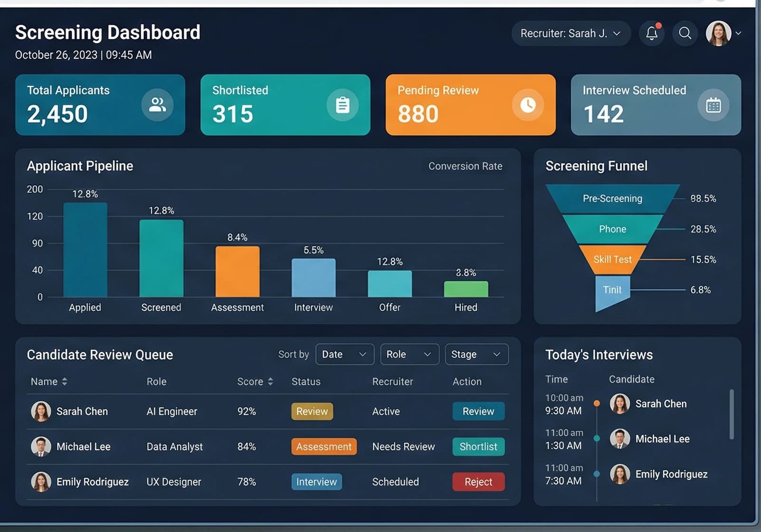The height and width of the screenshot is (532, 761).
Task: Click the Conversion Rate tab
Action: coord(465,166)
